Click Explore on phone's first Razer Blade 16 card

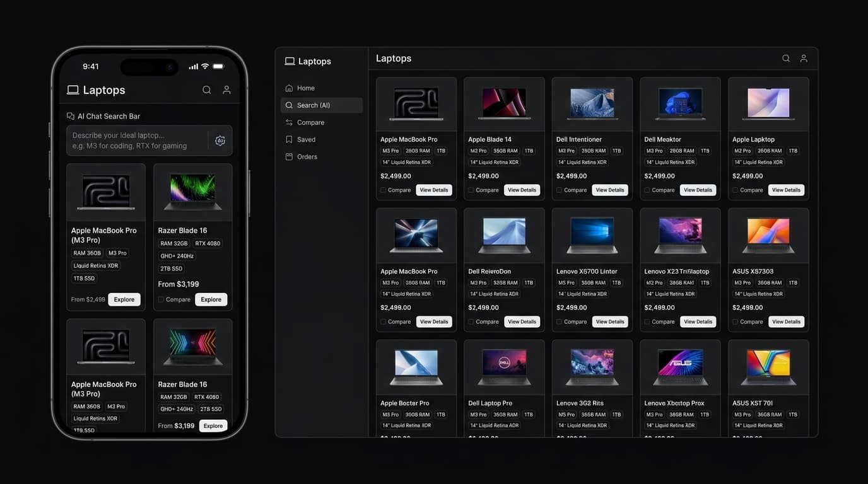tap(211, 299)
